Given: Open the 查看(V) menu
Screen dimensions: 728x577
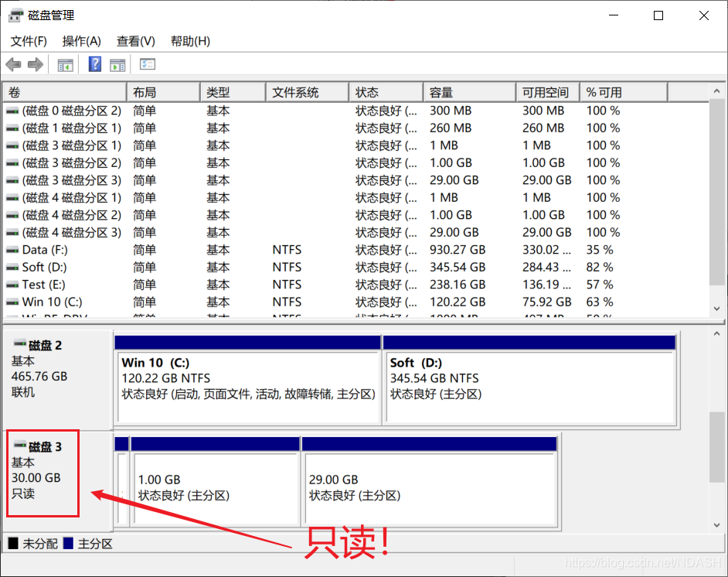Looking at the screenshot, I should pos(135,41).
